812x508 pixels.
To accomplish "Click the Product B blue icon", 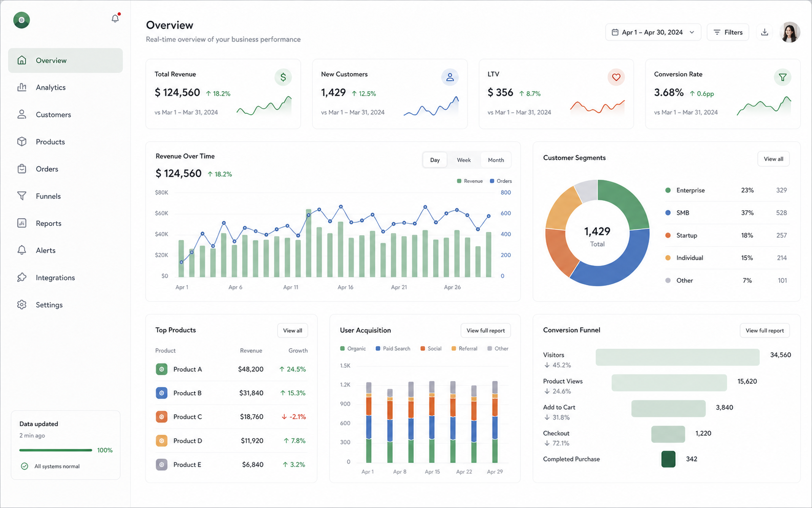I will tap(162, 393).
